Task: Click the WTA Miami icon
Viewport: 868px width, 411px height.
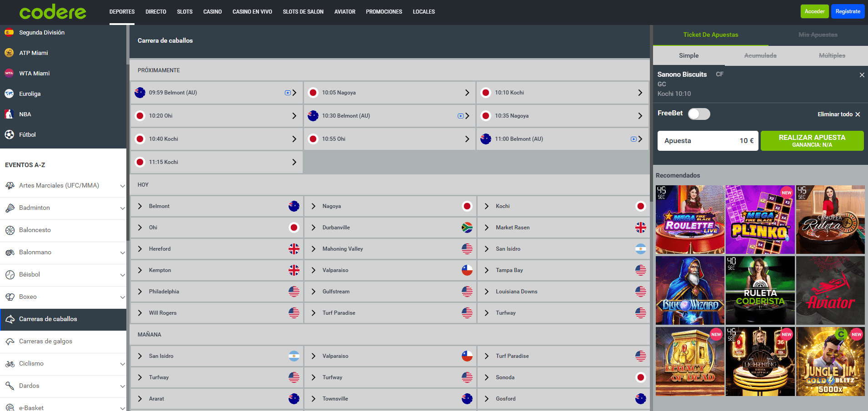Action: point(9,73)
